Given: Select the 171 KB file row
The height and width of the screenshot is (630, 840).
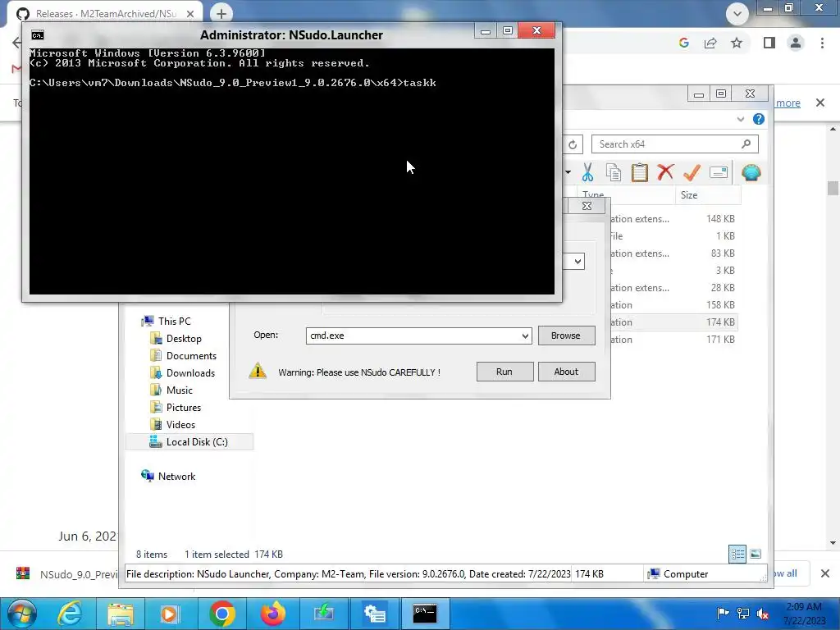Looking at the screenshot, I should point(673,339).
